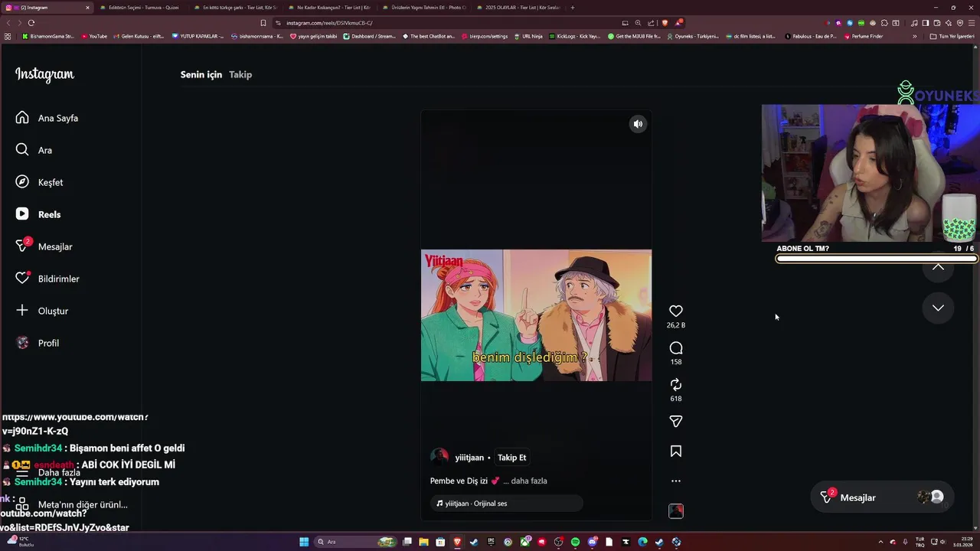Screen dimensions: 980x551
Task: Open yiiitjaan profile username
Action: [x=469, y=458]
